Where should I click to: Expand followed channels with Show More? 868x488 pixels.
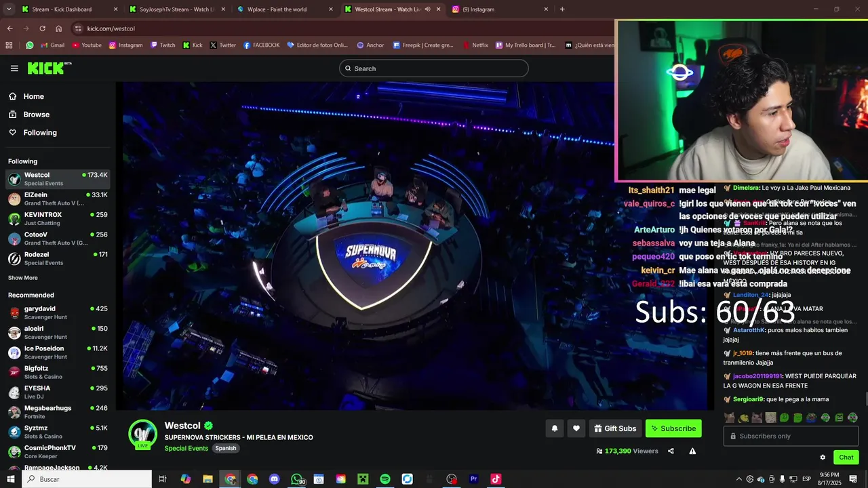point(23,278)
